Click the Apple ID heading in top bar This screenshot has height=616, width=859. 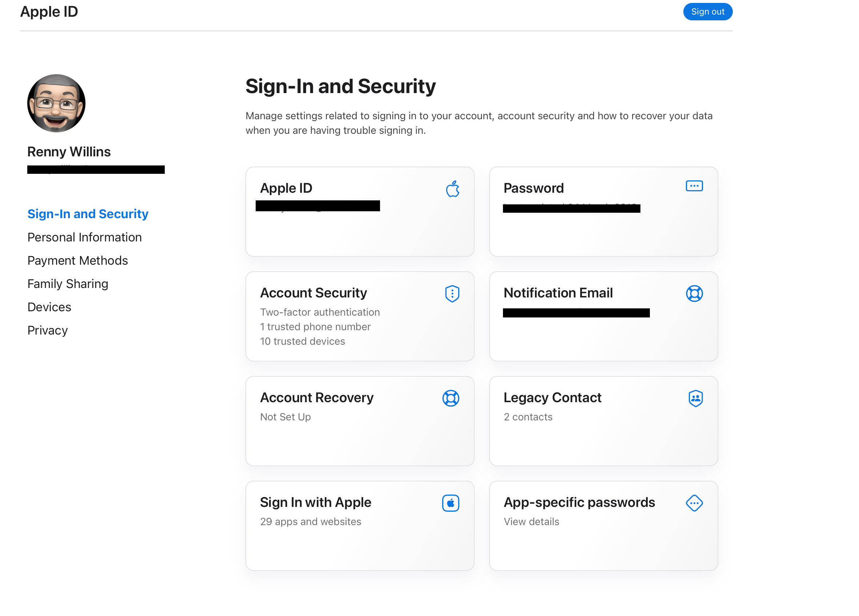point(49,12)
